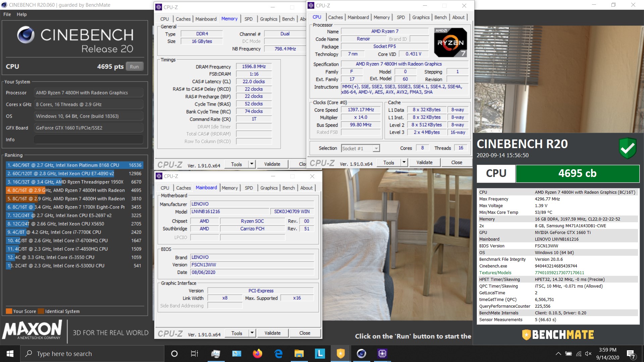The height and width of the screenshot is (362, 644).
Task: Open Graphics tab in Memory CPU-Z window
Action: coord(269,19)
